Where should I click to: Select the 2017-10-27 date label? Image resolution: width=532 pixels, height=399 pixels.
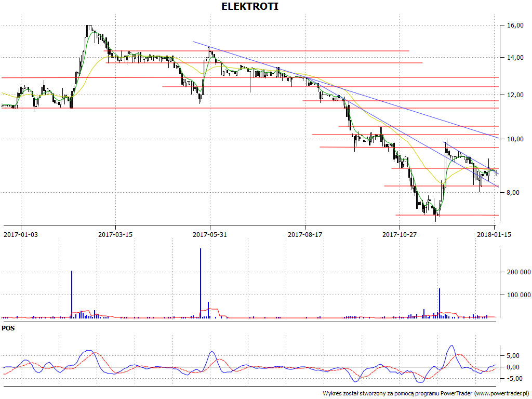pos(400,234)
